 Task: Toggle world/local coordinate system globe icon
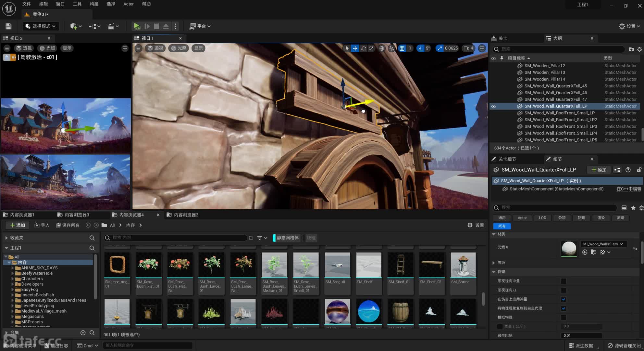(382, 48)
